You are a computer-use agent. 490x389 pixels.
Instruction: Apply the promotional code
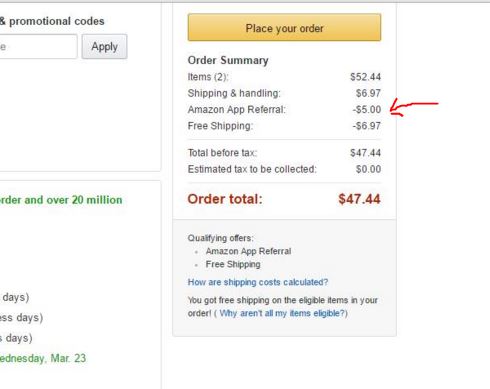[104, 47]
